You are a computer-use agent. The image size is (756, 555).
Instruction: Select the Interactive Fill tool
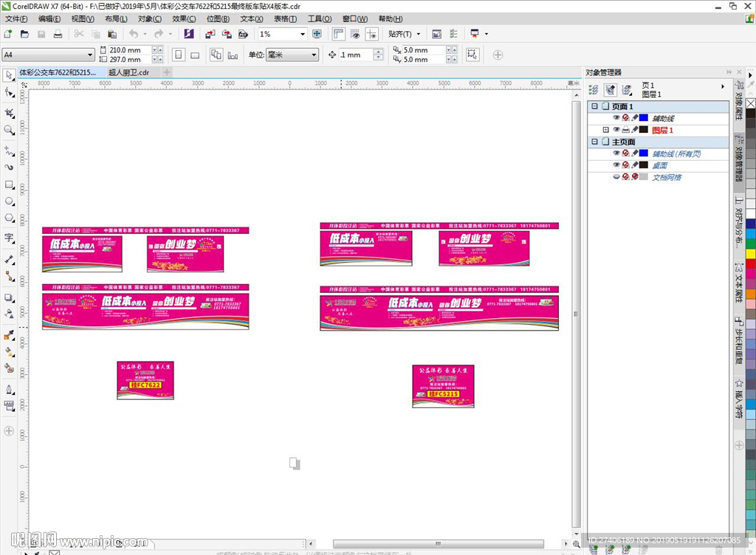(x=9, y=352)
